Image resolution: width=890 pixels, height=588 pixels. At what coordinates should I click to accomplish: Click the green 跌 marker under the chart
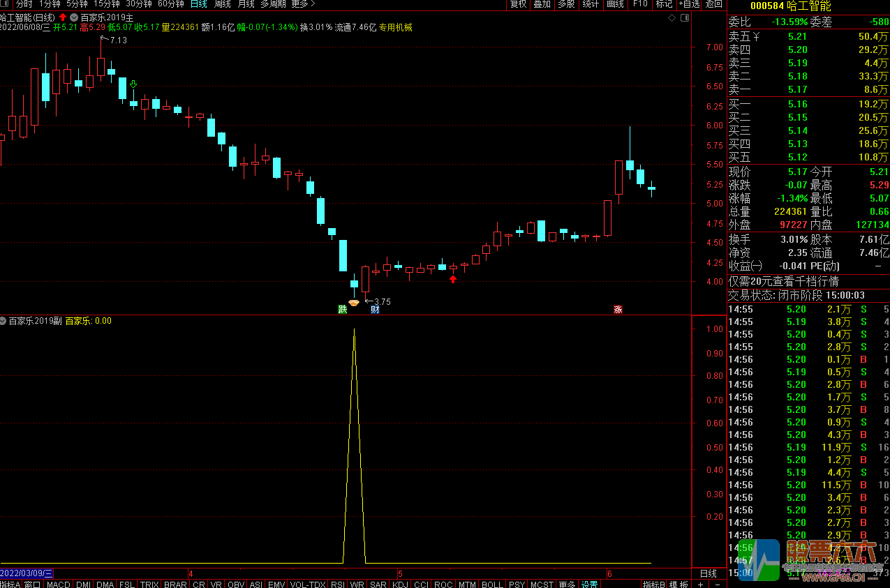342,310
